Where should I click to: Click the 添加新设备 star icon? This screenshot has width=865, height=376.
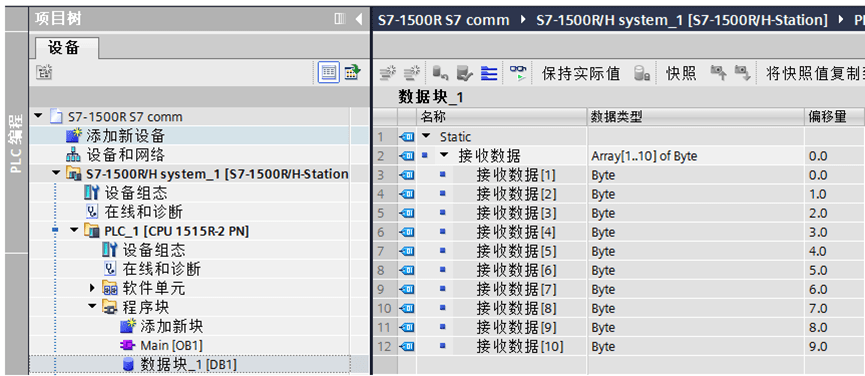coord(74,136)
